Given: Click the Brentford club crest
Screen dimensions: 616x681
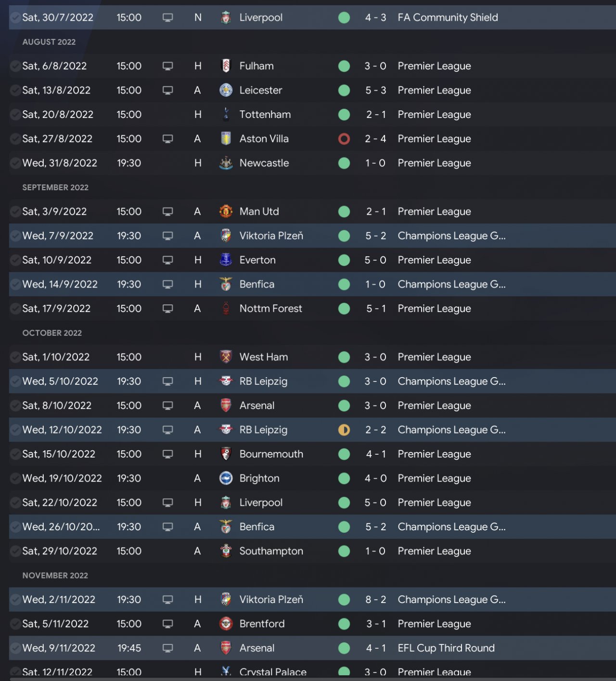Looking at the screenshot, I should tap(226, 624).
